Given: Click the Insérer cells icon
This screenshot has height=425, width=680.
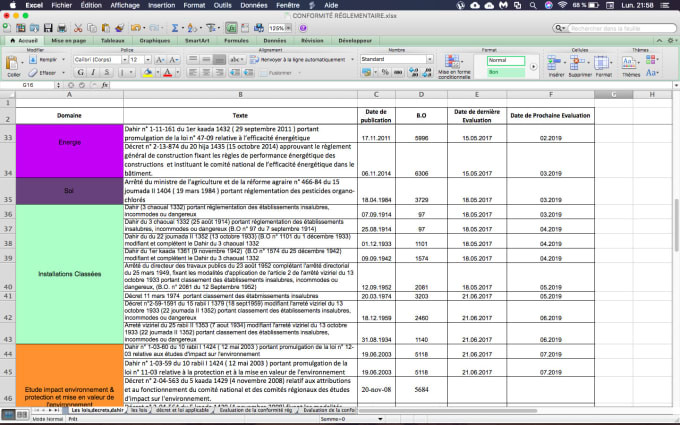Looking at the screenshot, I should [x=554, y=66].
